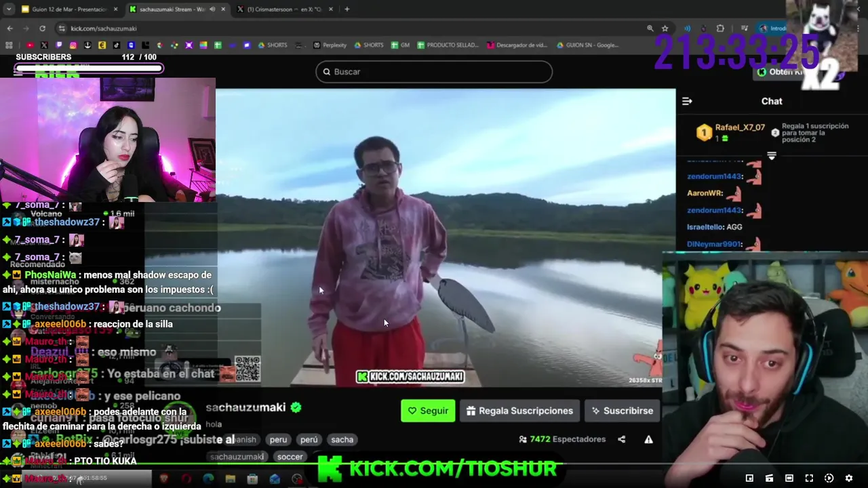
Task: Click the Suscribirse button
Action: click(622, 411)
